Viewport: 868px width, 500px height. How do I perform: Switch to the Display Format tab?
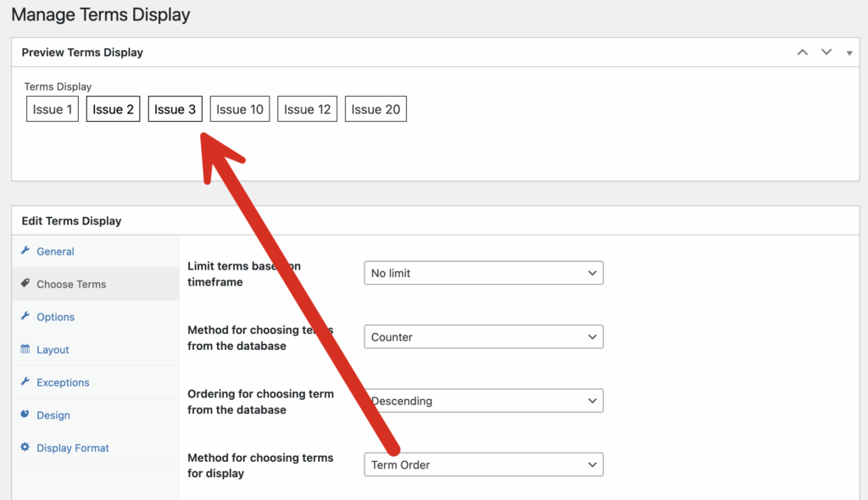tap(71, 447)
